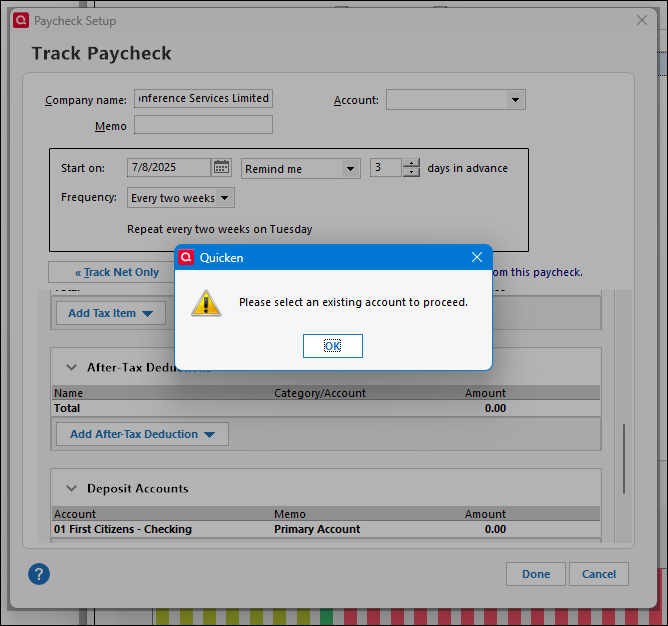This screenshot has width=668, height=626.
Task: Click the Track Net Only button
Action: point(112,272)
